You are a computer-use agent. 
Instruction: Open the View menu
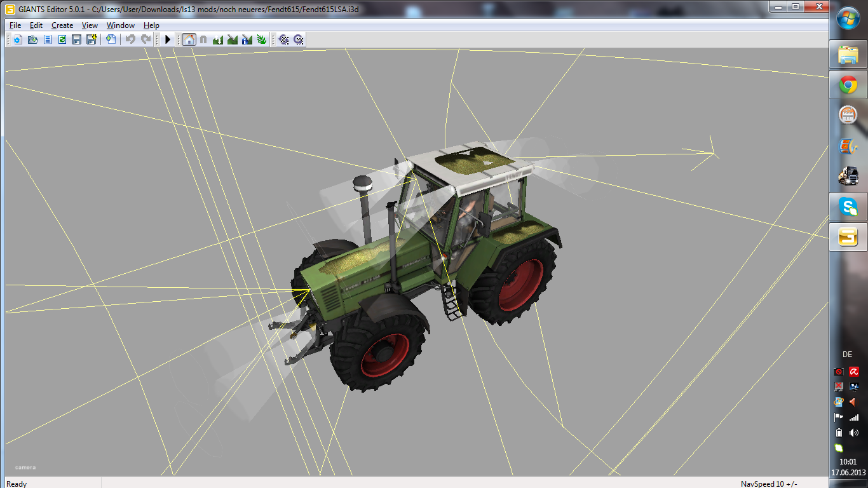[x=90, y=25]
